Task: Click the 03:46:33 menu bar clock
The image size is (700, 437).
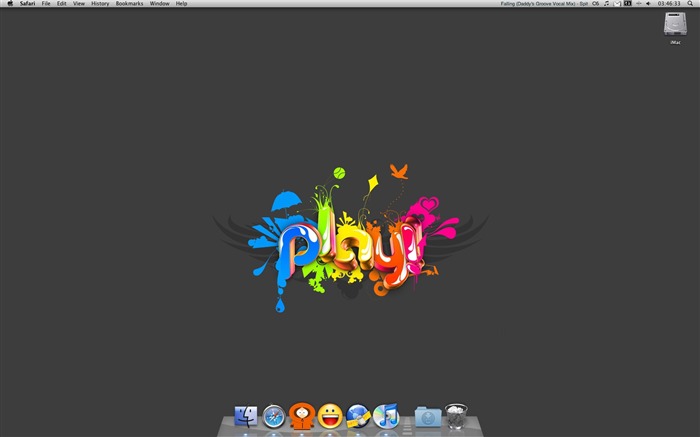Action: 669,3
